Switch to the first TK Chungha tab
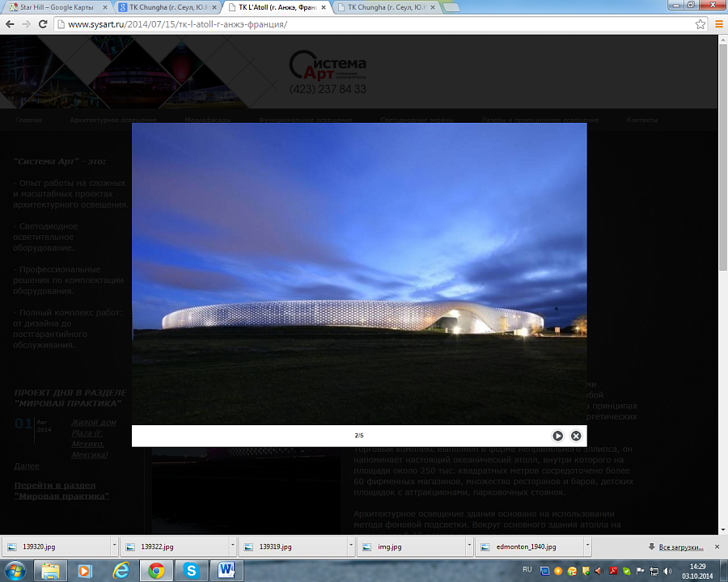Viewport: 728px width, 582px height. (x=165, y=7)
